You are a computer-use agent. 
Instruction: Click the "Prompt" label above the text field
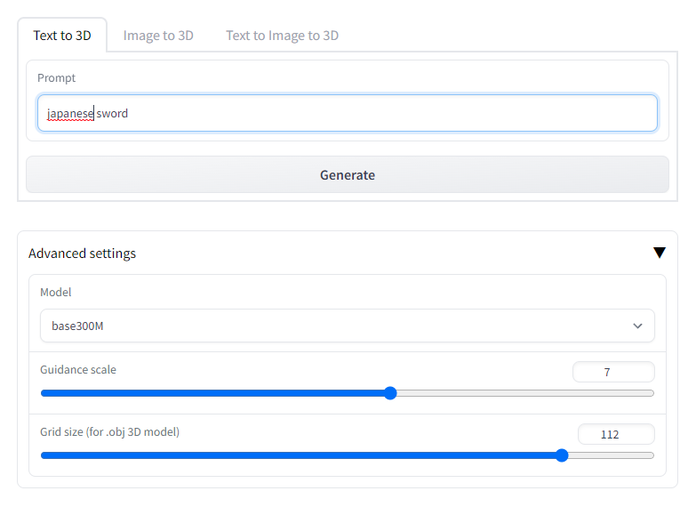point(56,78)
